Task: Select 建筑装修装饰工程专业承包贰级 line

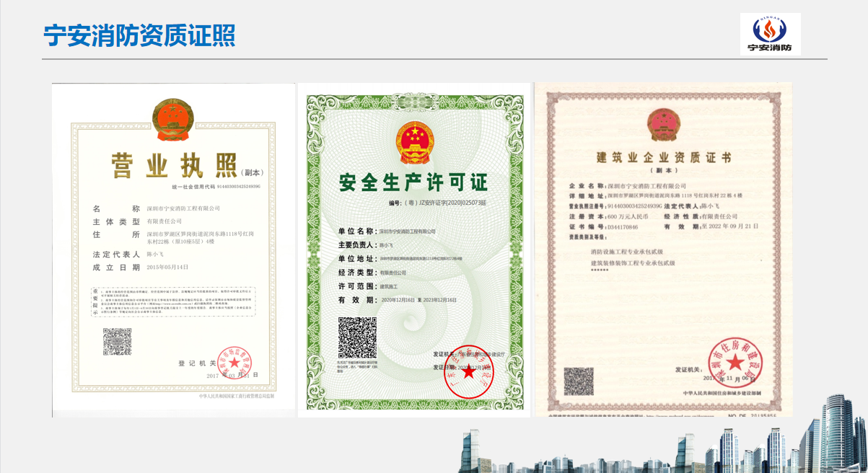Action: 633,263
